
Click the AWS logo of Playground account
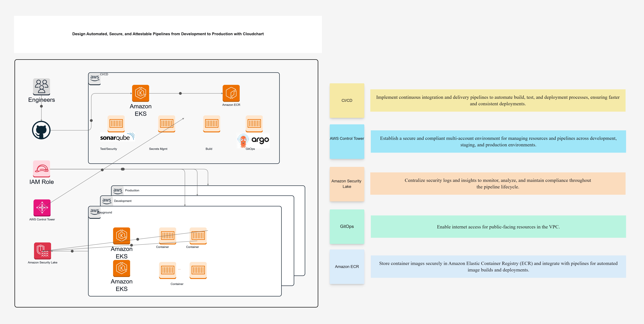point(94,212)
